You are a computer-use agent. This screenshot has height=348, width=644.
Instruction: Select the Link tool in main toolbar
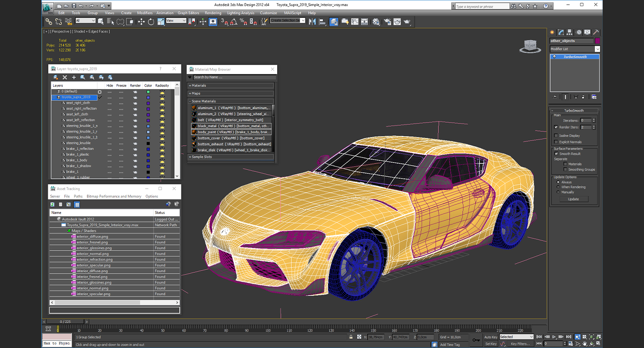(48, 21)
